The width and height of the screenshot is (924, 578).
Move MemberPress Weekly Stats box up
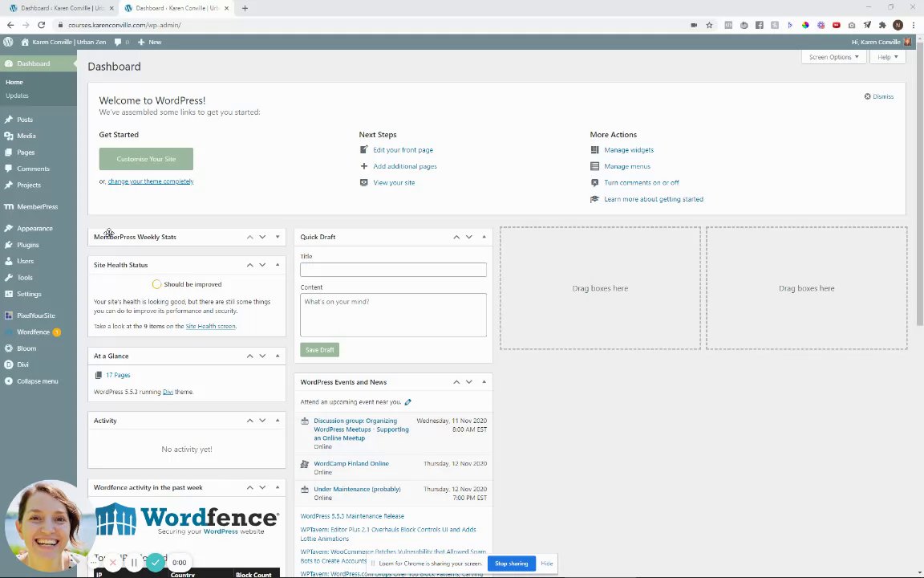(x=250, y=237)
